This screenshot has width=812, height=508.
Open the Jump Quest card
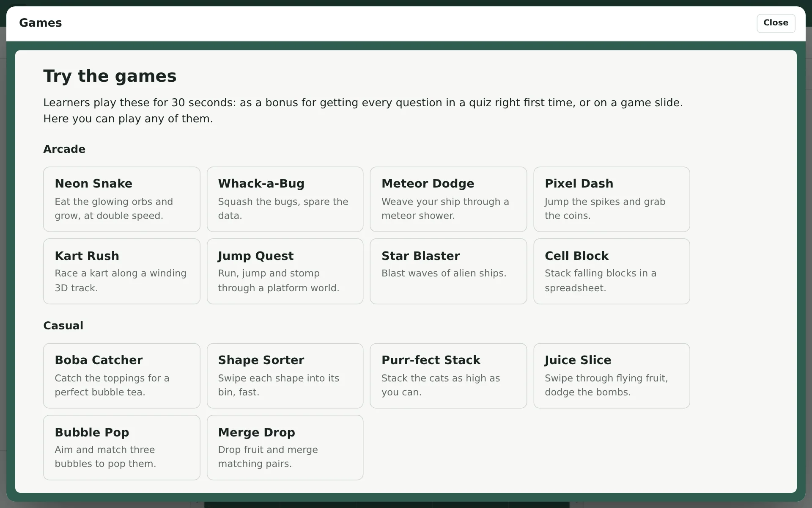(285, 271)
